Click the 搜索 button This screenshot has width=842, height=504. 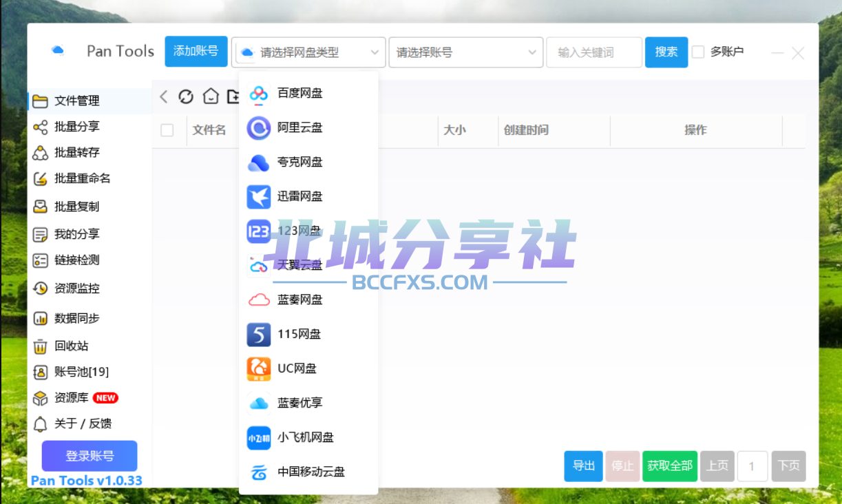click(x=666, y=52)
